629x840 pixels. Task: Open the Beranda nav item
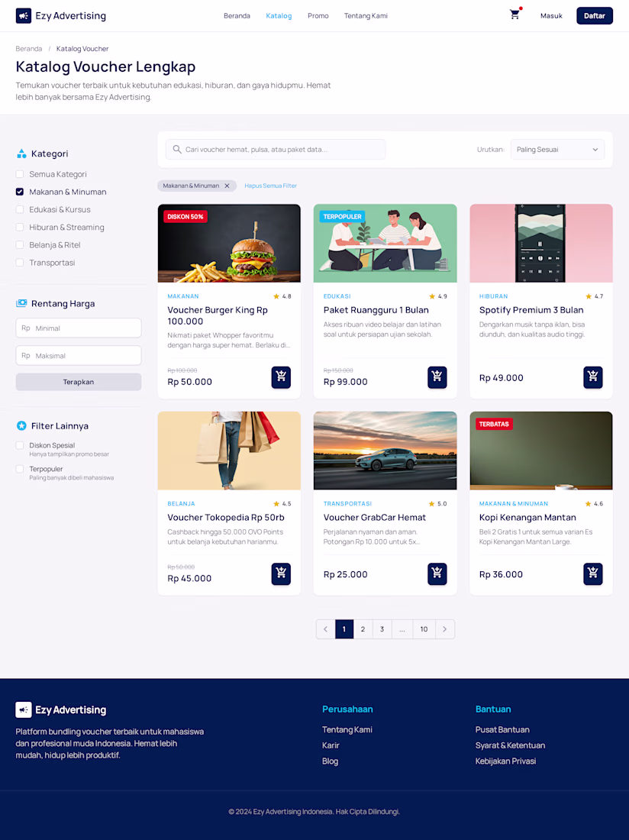237,15
